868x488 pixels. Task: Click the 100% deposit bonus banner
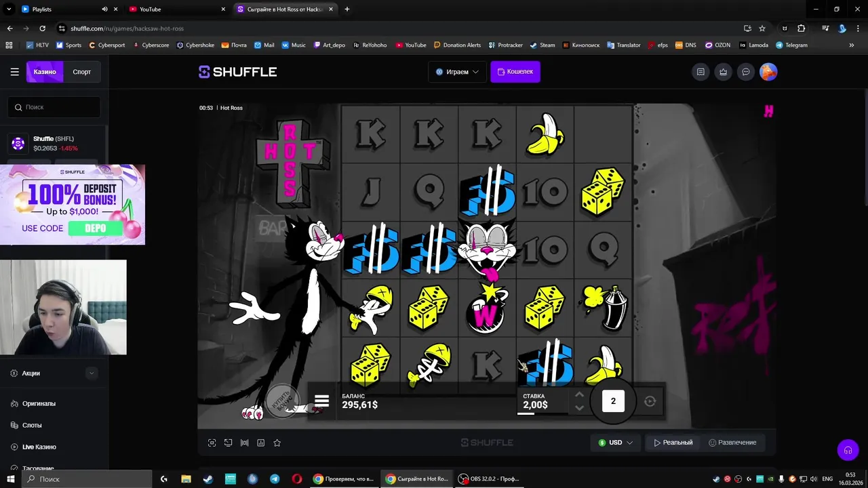pyautogui.click(x=73, y=204)
